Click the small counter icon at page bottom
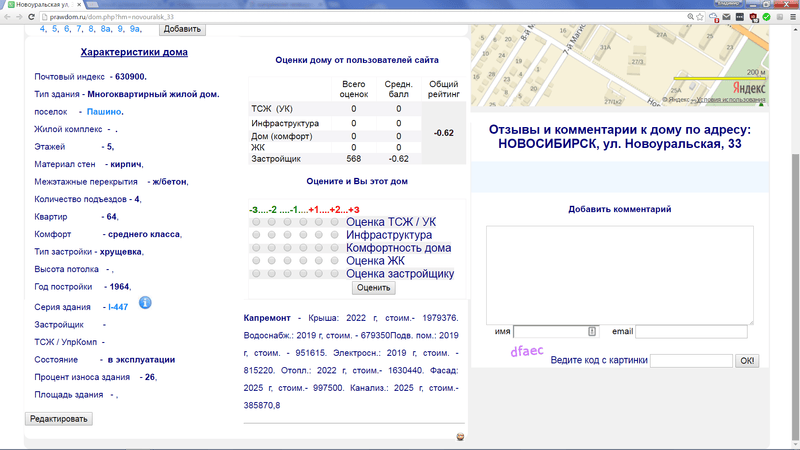This screenshot has width=800, height=450. (x=459, y=436)
